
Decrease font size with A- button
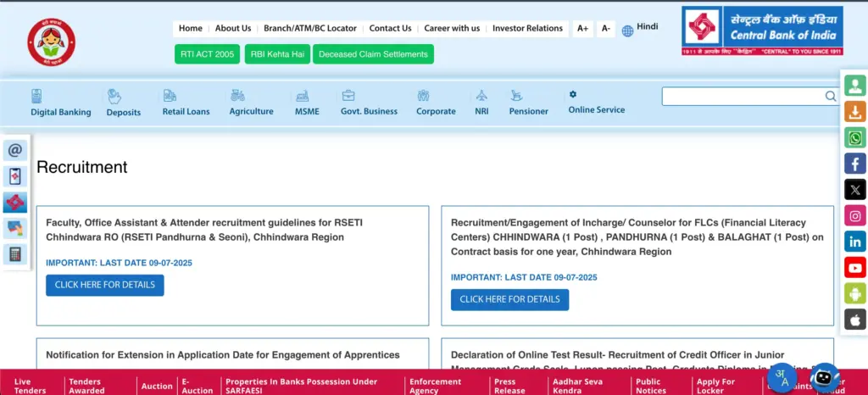click(605, 29)
